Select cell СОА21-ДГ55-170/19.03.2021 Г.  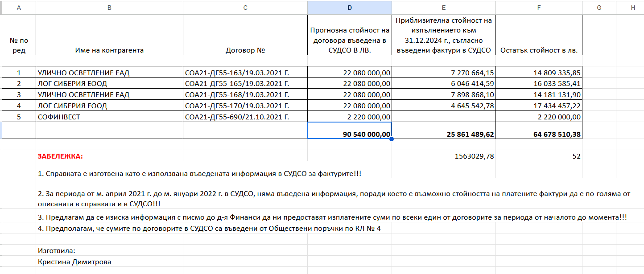point(245,106)
